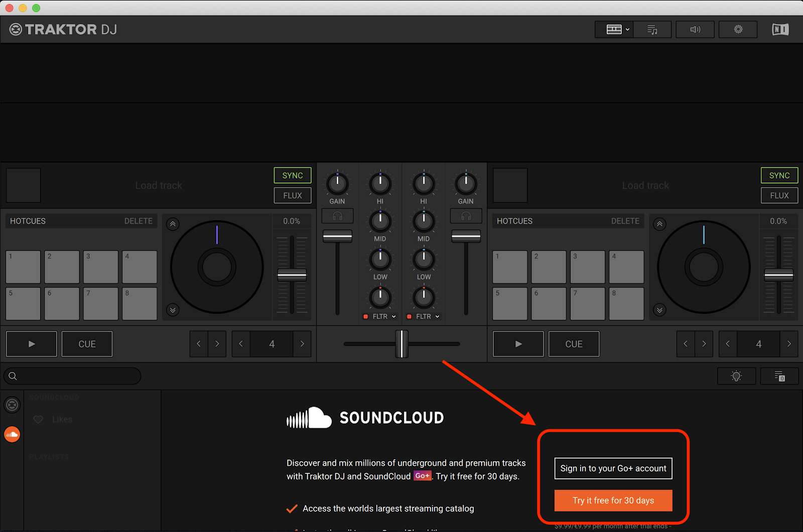Open Likes in SoundCloud sidebar
803x532 pixels.
[x=53, y=419]
